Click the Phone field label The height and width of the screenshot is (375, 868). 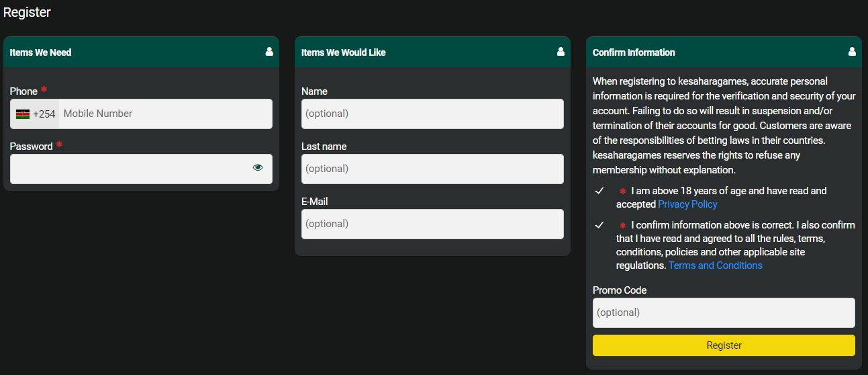pos(23,91)
